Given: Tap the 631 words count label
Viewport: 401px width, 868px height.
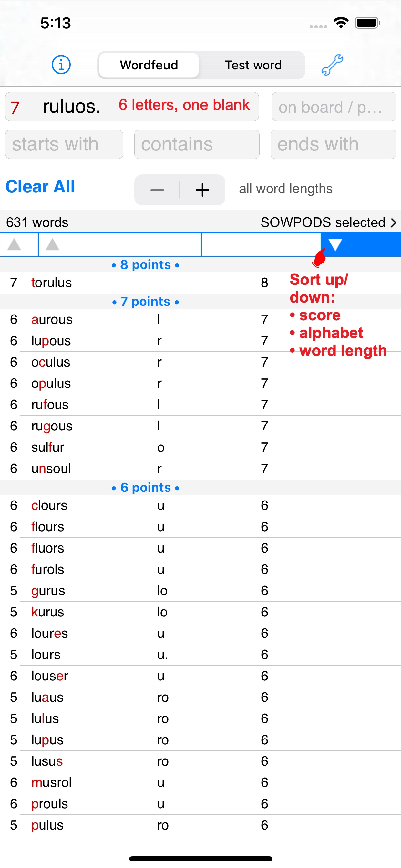Looking at the screenshot, I should pyautogui.click(x=37, y=222).
